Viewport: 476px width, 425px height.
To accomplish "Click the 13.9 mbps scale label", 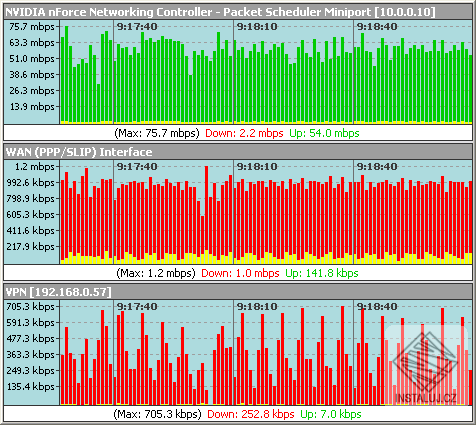I will (x=32, y=107).
